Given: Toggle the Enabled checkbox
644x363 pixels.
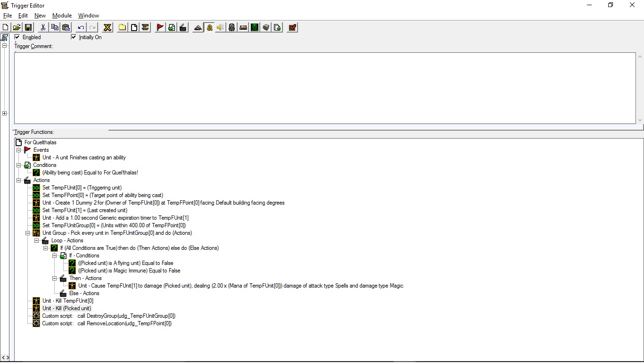Looking at the screenshot, I should coord(17,37).
